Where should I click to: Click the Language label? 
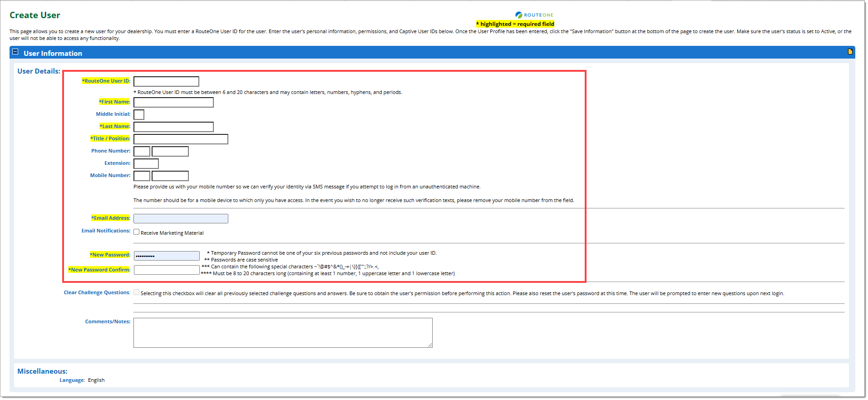coord(72,380)
